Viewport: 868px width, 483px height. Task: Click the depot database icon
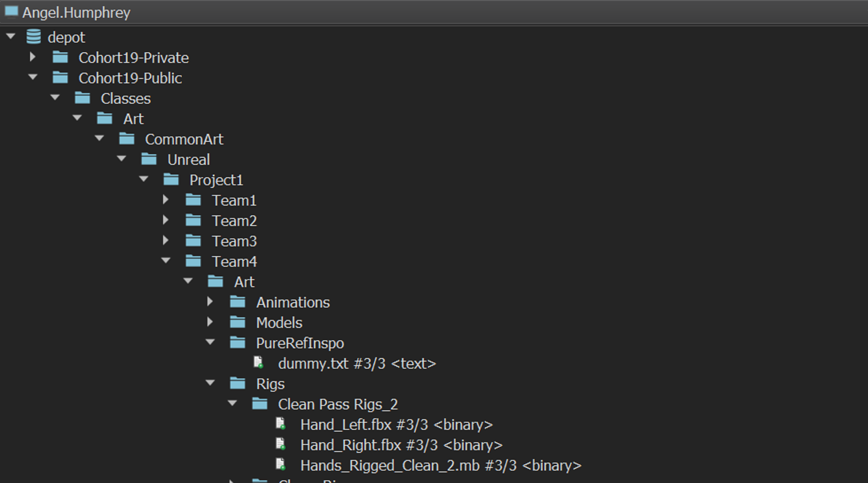coord(34,37)
